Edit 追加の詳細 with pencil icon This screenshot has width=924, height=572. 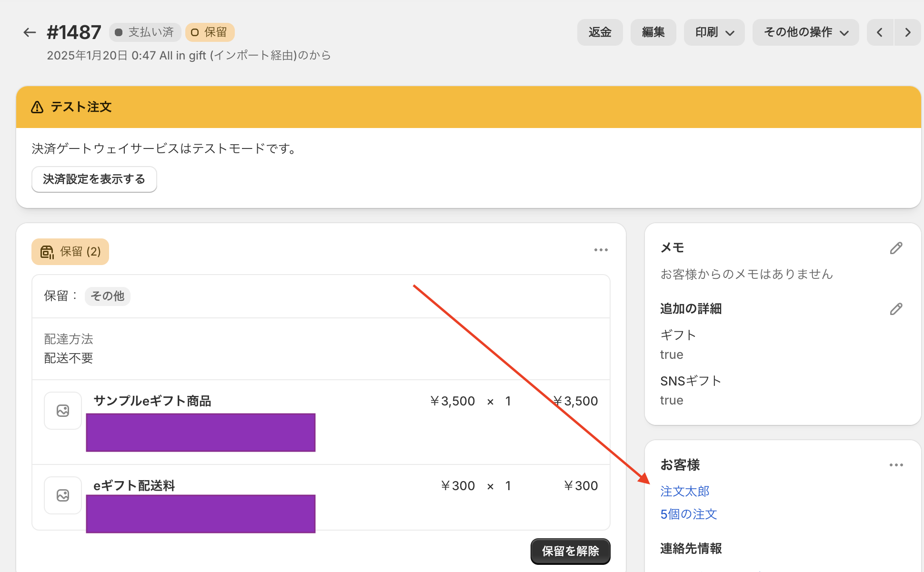coord(896,309)
